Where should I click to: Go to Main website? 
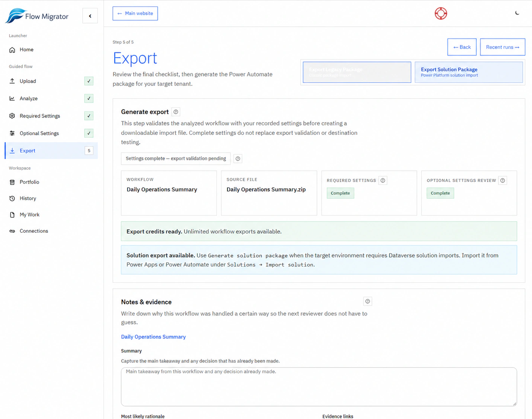click(135, 14)
